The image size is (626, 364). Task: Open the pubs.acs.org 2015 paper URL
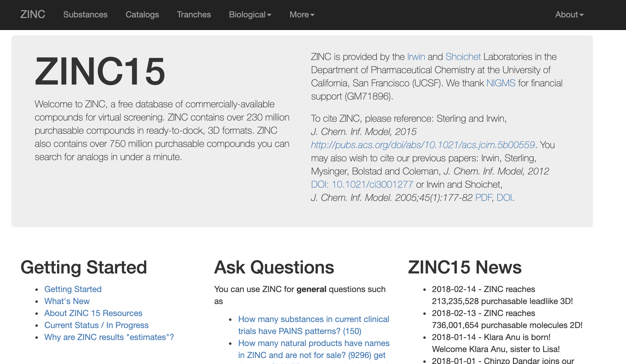click(423, 145)
